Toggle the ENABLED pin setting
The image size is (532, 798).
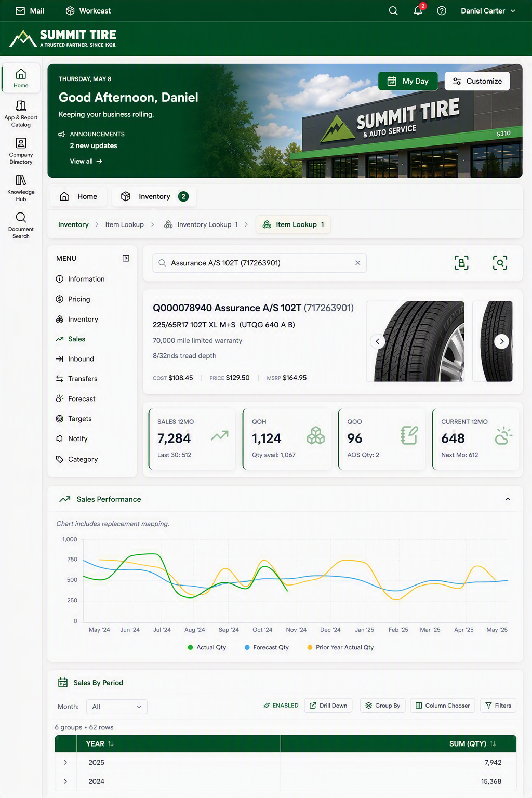coord(281,706)
